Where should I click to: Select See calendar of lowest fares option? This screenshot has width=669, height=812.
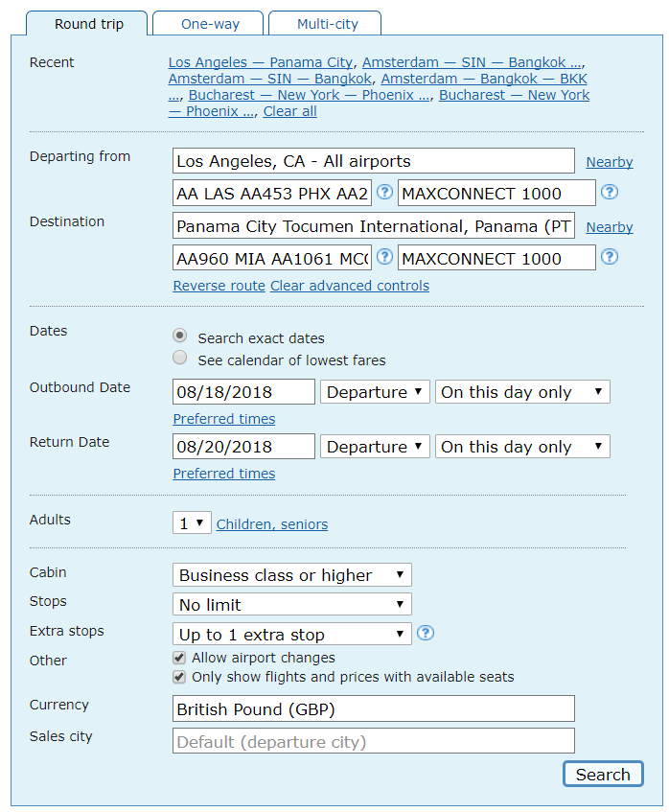coord(179,359)
